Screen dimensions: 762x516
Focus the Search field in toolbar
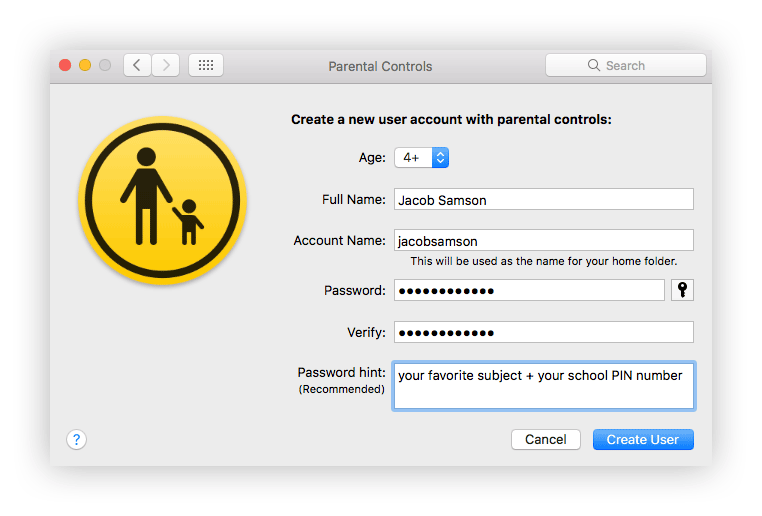tap(625, 65)
